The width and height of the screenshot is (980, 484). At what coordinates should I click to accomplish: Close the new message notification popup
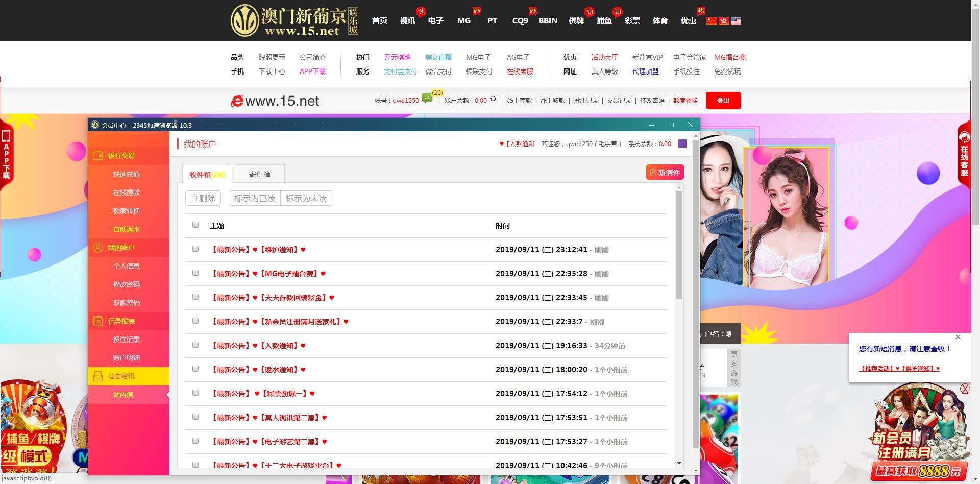(x=958, y=337)
